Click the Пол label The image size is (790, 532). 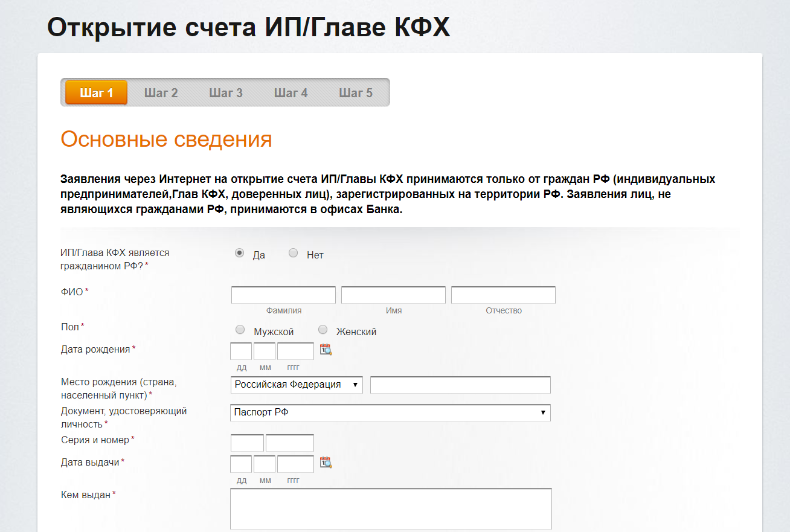(x=70, y=327)
